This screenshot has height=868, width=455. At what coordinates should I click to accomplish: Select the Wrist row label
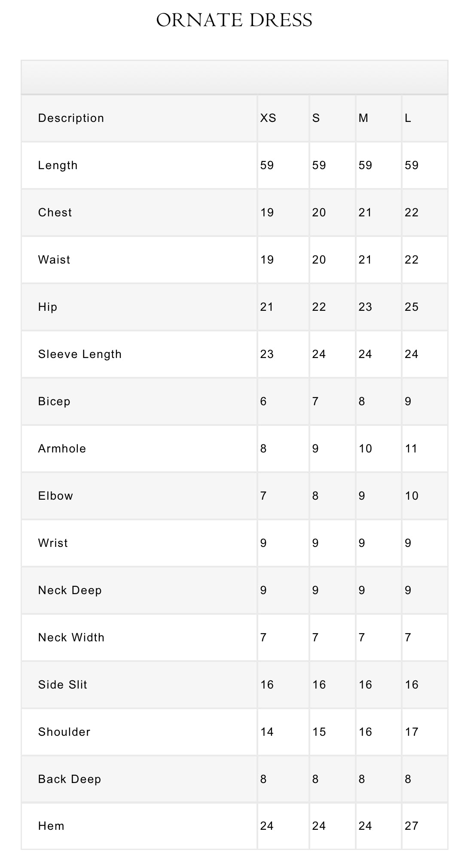(53, 543)
